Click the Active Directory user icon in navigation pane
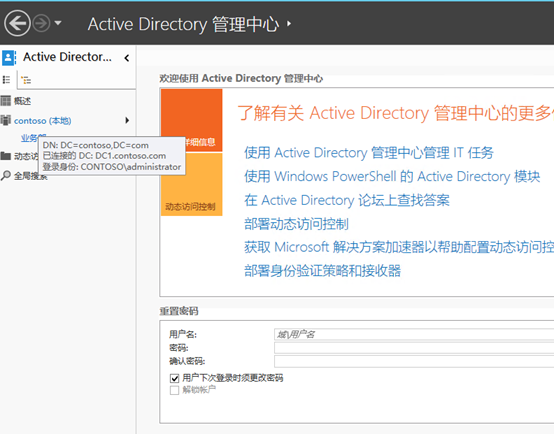This screenshot has width=554, height=434. (x=9, y=57)
